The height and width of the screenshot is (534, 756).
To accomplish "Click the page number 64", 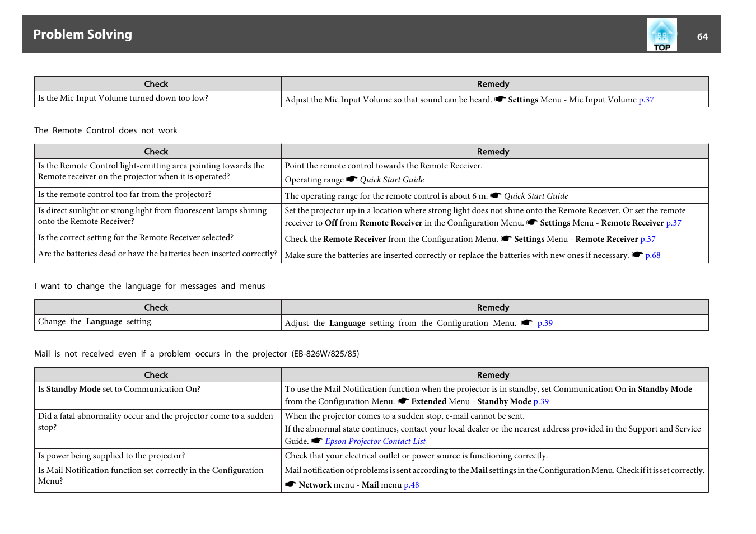I will (x=702, y=36).
